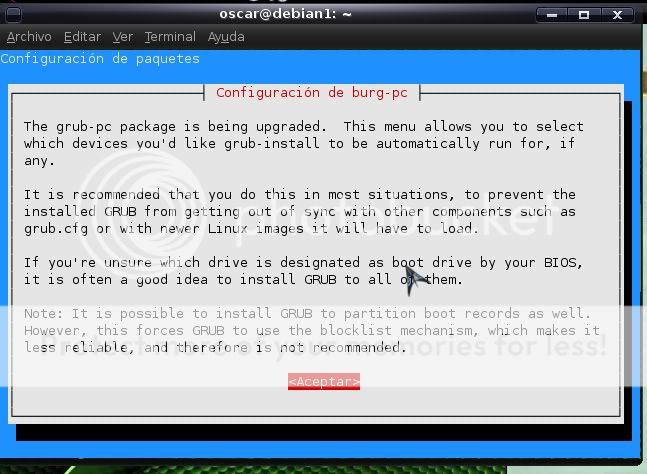Minimize the terminal window
The width and height of the screenshot is (647, 474).
point(552,15)
